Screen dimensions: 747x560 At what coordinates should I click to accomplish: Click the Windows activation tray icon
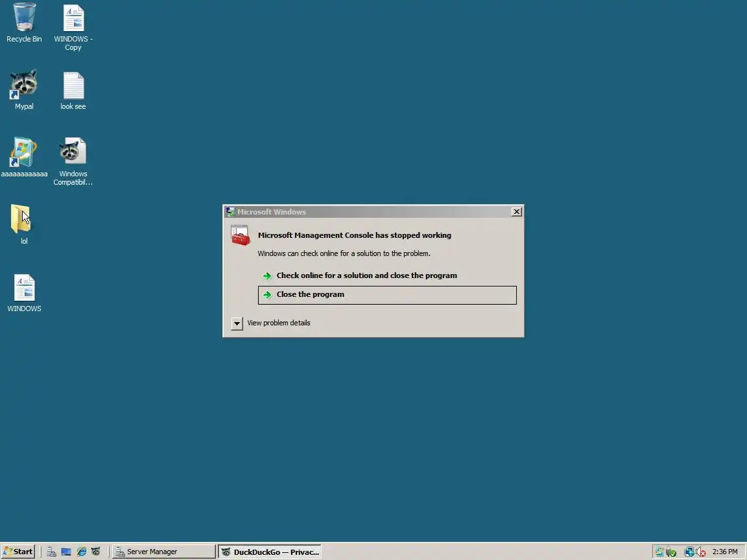pyautogui.click(x=659, y=552)
